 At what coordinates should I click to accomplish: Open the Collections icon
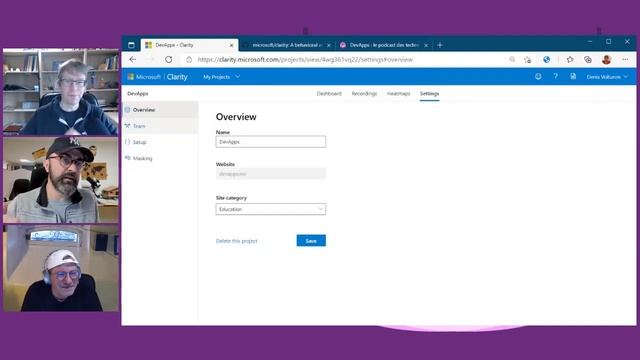(588, 60)
